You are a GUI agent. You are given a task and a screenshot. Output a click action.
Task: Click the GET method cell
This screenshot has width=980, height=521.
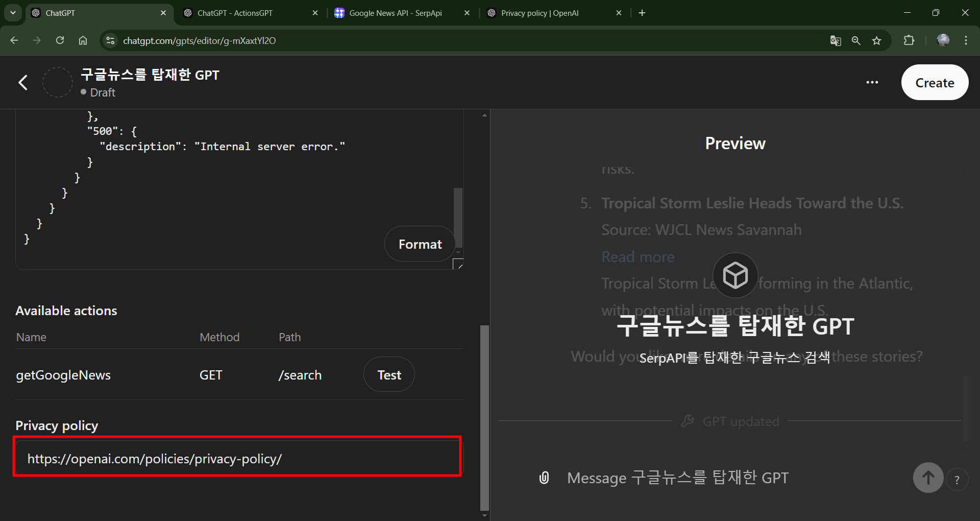(x=211, y=375)
